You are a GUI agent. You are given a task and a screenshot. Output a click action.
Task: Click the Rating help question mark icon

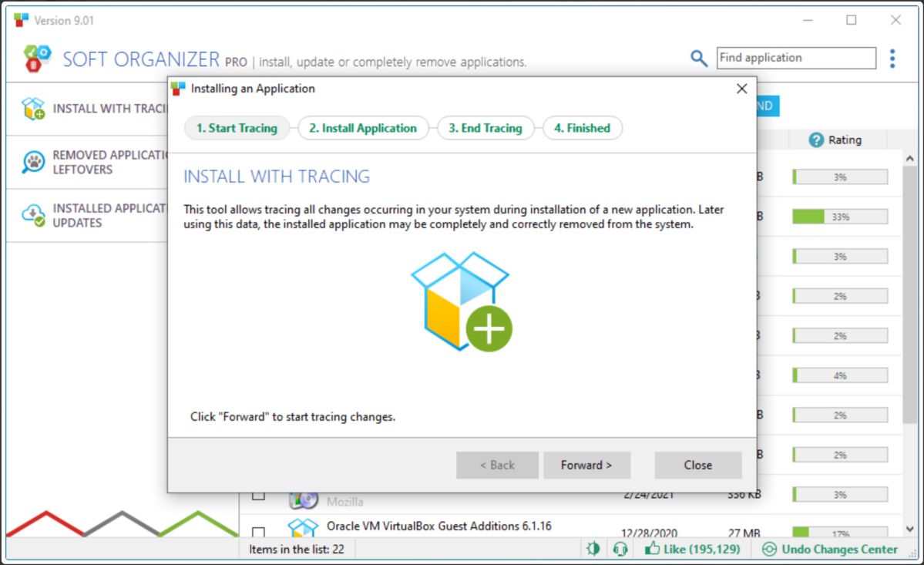[x=816, y=140]
